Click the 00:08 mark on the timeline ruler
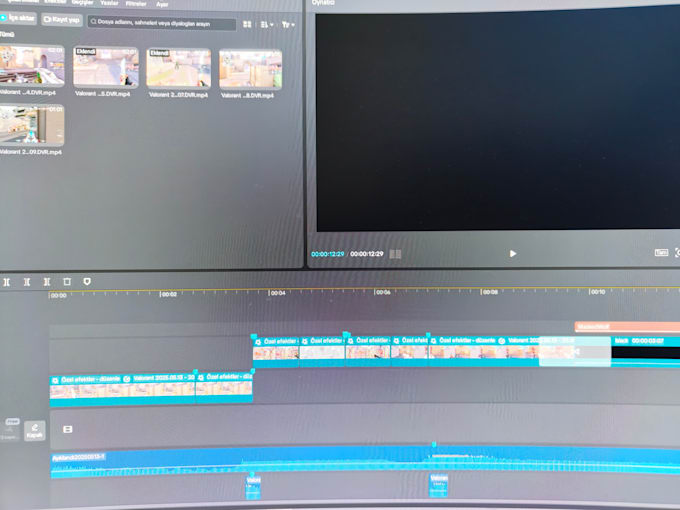 [490, 292]
